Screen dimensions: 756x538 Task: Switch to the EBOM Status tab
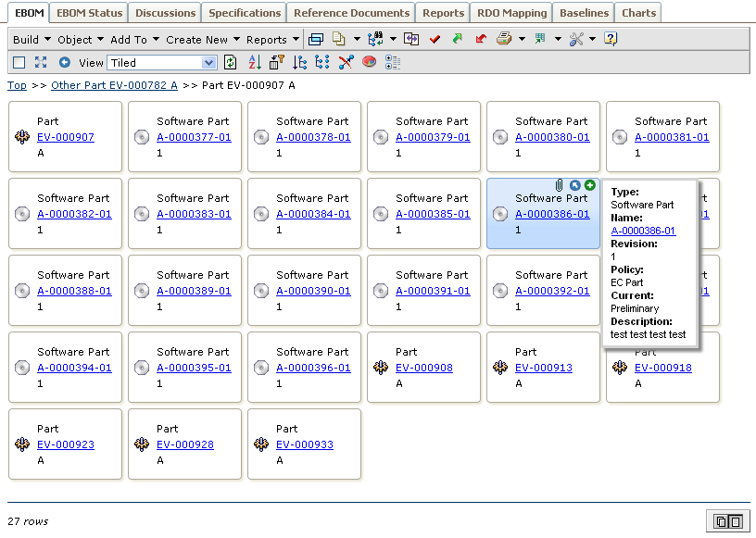click(89, 13)
